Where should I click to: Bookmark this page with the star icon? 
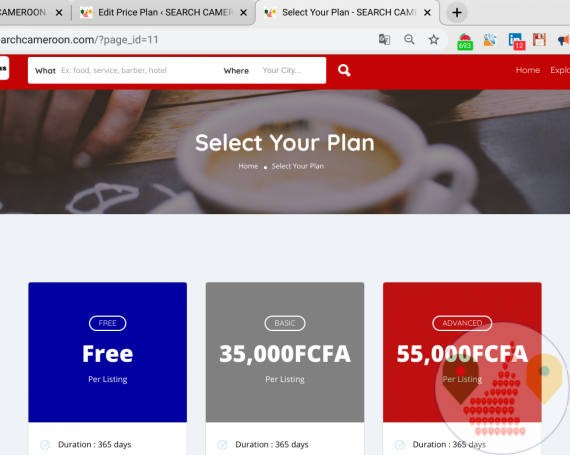[433, 39]
